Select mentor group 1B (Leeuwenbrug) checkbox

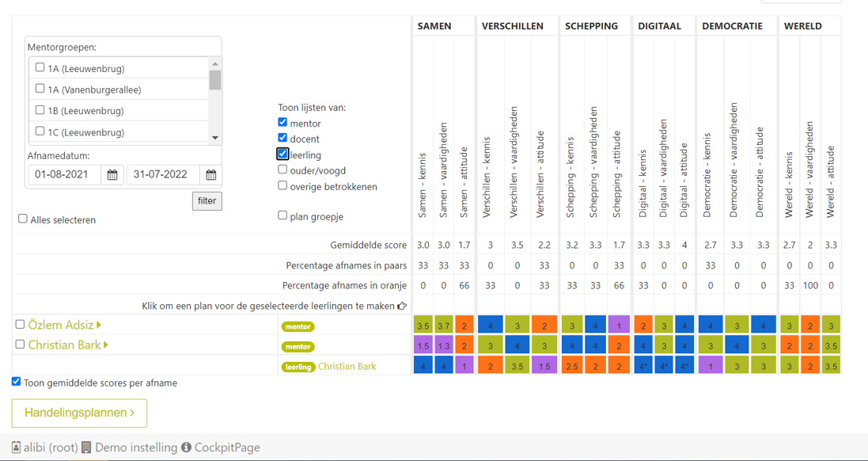coord(40,110)
